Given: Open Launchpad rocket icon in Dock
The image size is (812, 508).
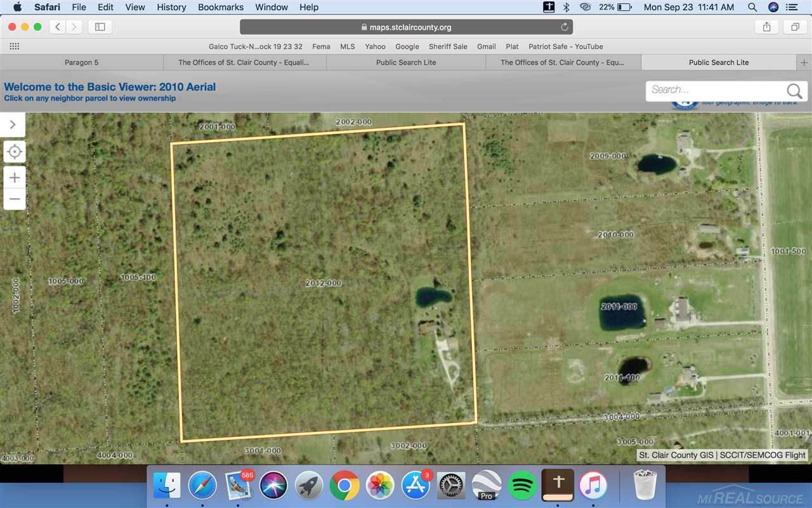Looking at the screenshot, I should [x=309, y=486].
